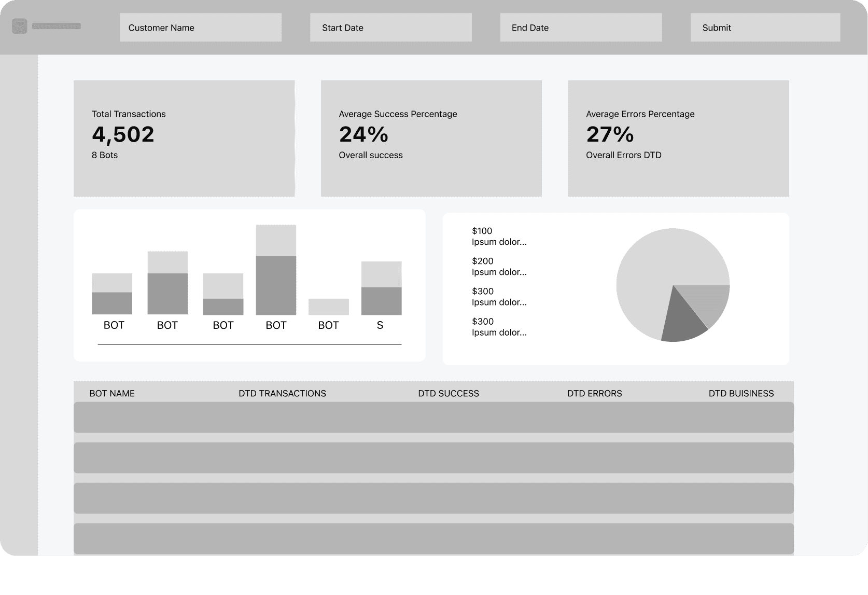The image size is (868, 595).
Task: Sort by DTD SUCCESS column header
Action: click(449, 393)
